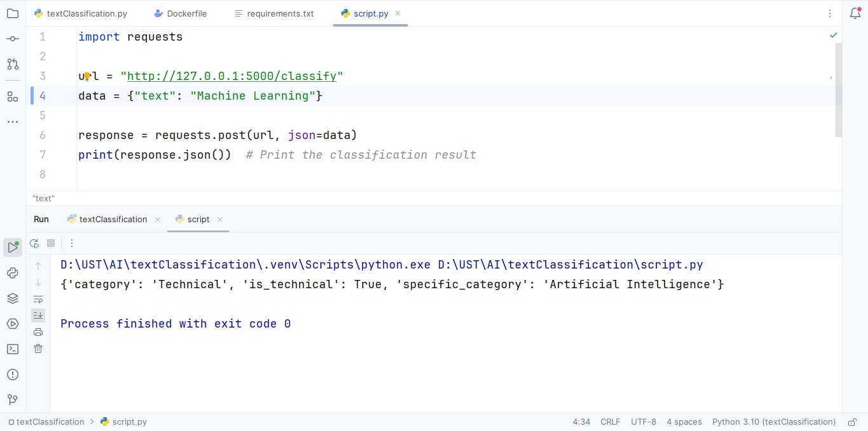Open the Git version control tool window
This screenshot has width=868, height=431.
[13, 400]
